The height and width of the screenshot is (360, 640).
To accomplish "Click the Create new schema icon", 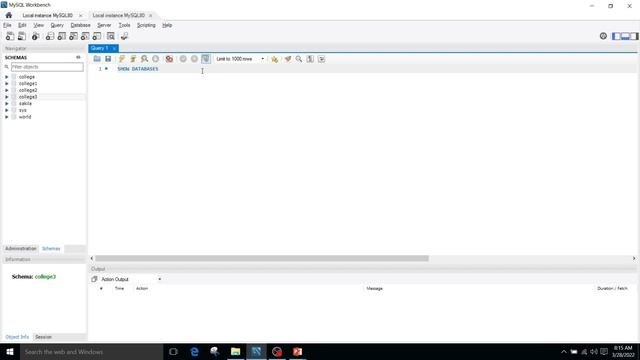I will pyautogui.click(x=50, y=36).
